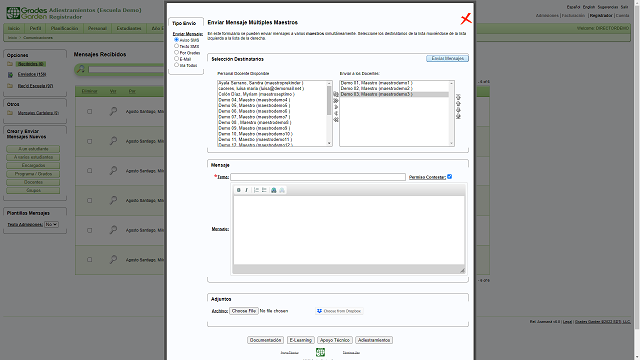This screenshot has width=640, height=360.
Task: Click into the Tema subject field
Action: [x=318, y=177]
